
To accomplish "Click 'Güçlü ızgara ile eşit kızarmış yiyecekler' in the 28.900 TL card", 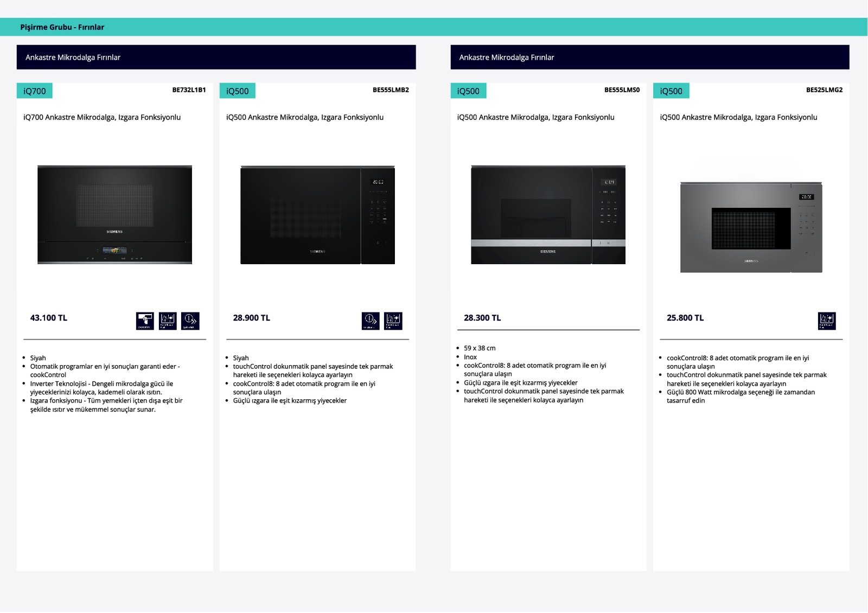I will click(x=290, y=401).
